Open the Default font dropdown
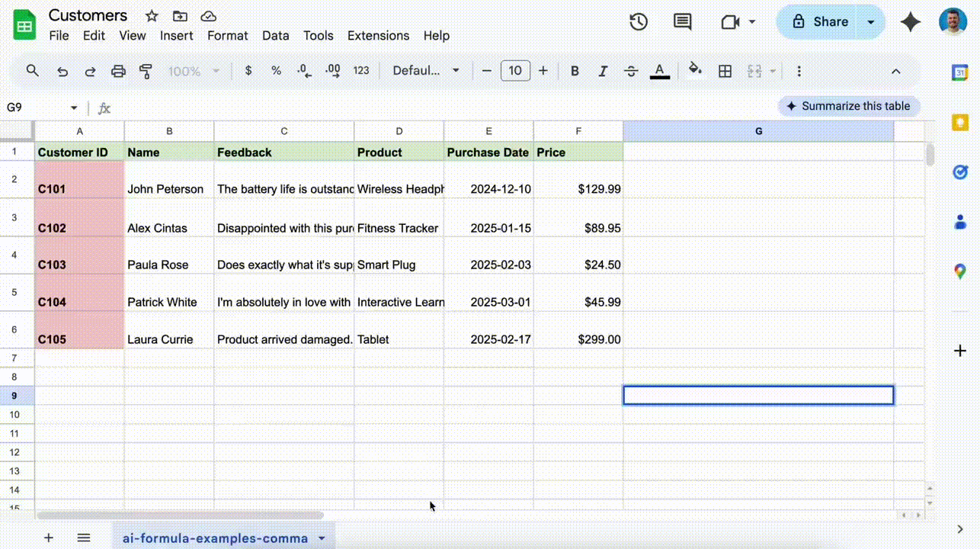Image resolution: width=980 pixels, height=549 pixels. point(426,71)
